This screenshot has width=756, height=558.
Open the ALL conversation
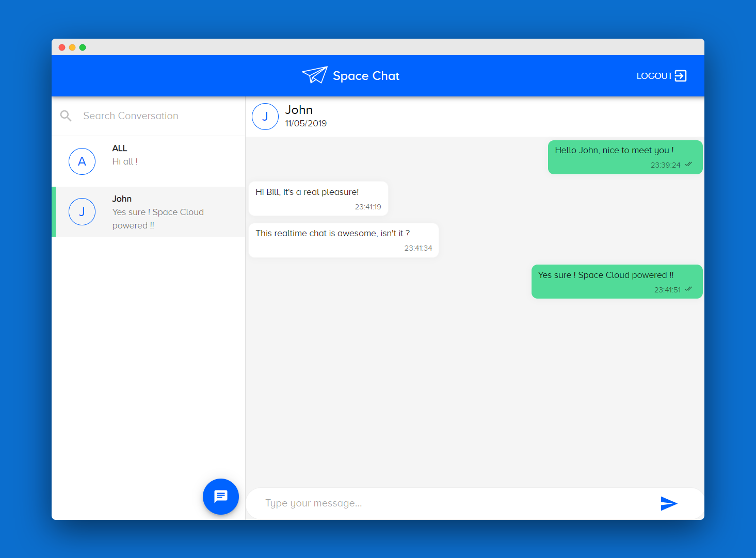pos(149,161)
